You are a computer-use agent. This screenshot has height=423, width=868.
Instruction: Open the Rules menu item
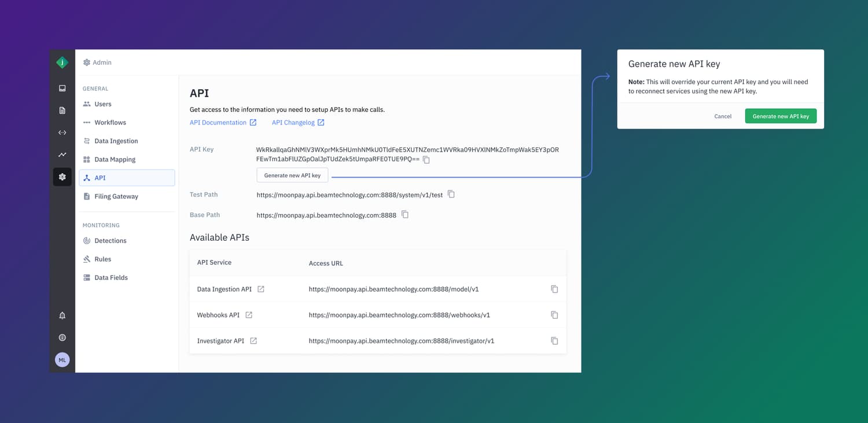pos(127,259)
